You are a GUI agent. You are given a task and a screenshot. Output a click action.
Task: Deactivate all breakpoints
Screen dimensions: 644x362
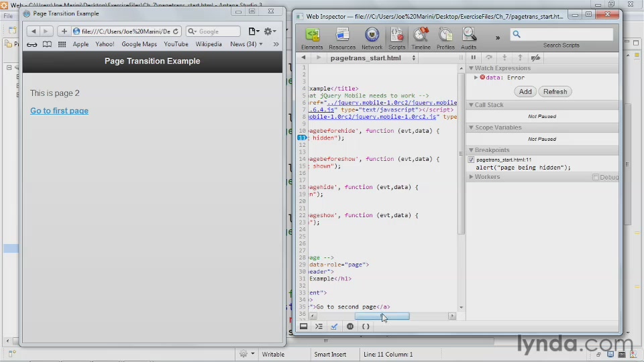tap(535, 58)
